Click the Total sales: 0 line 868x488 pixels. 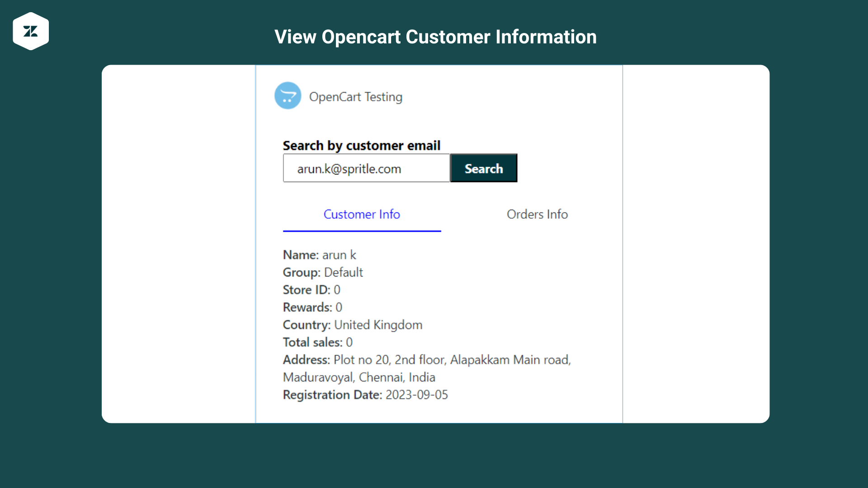tap(318, 343)
